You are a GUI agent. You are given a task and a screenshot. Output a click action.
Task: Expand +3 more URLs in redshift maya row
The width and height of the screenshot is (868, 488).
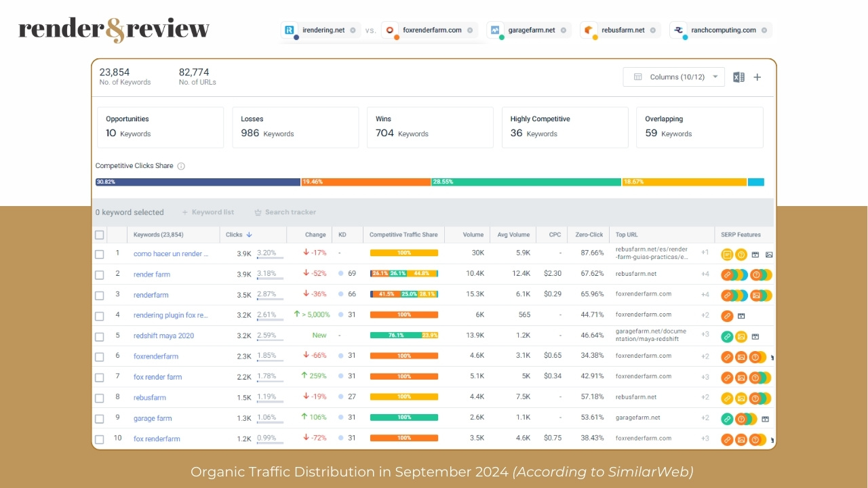click(705, 334)
